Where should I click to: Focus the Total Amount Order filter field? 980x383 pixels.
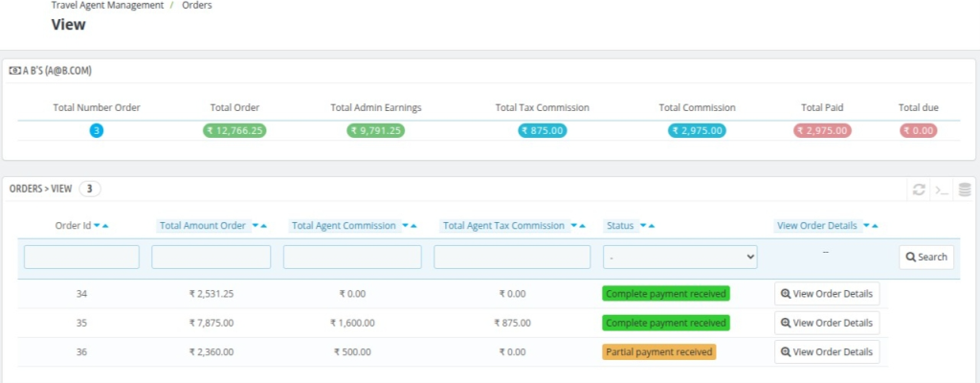pyautogui.click(x=212, y=258)
